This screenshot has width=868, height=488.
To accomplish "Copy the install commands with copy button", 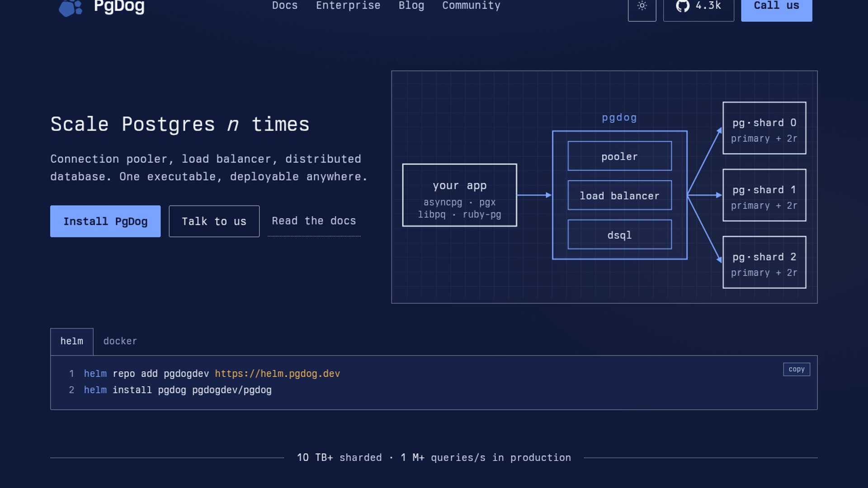I will click(797, 369).
